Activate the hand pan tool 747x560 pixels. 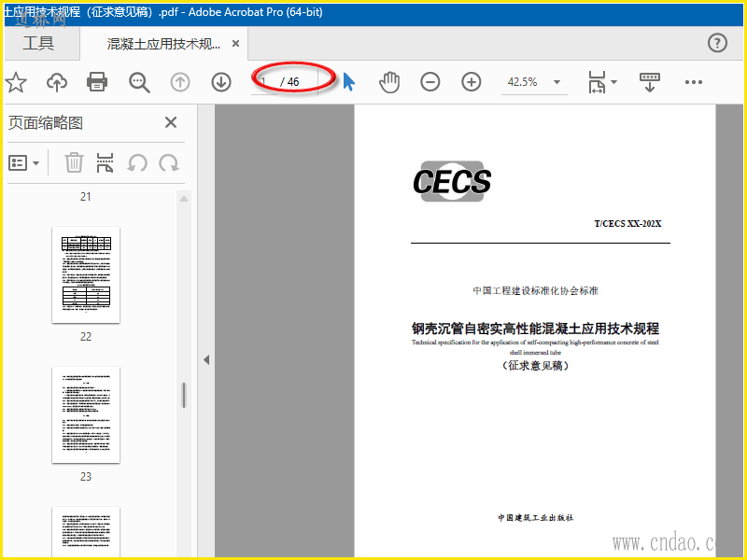389,82
